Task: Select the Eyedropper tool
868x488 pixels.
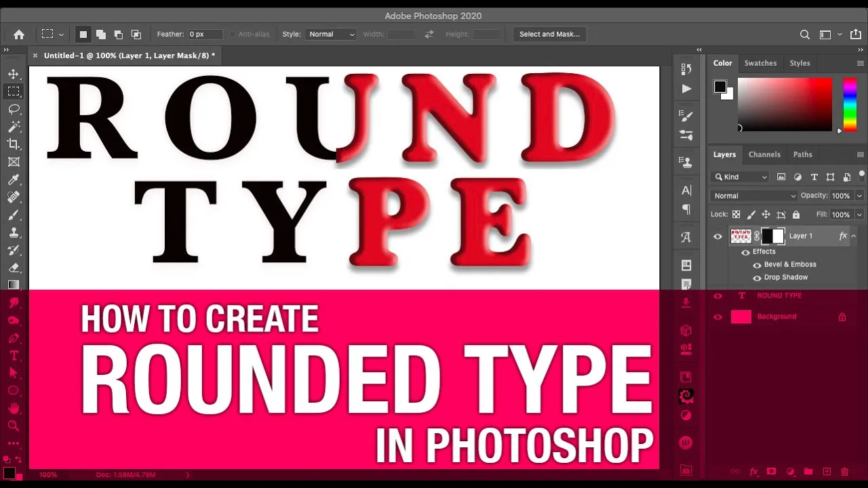Action: pos(14,180)
